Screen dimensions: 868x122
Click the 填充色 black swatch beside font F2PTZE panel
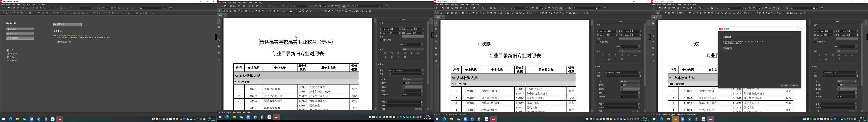tap(404, 83)
